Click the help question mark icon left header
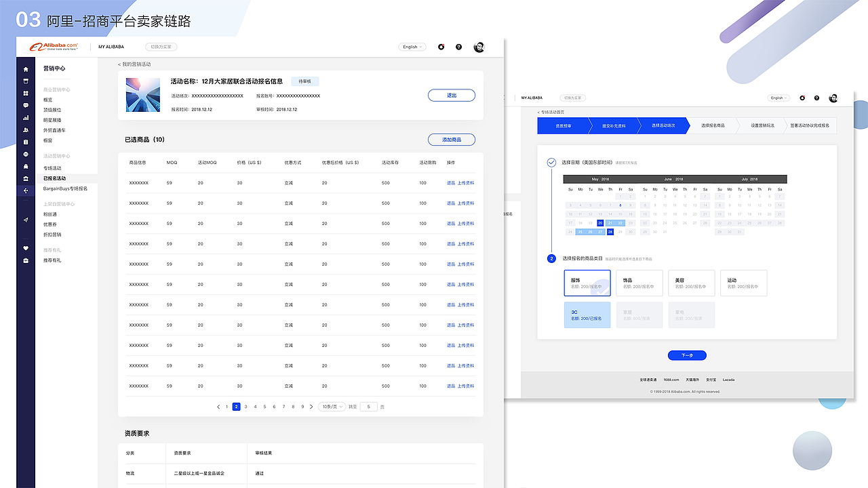The height and width of the screenshot is (488, 868). coord(458,47)
